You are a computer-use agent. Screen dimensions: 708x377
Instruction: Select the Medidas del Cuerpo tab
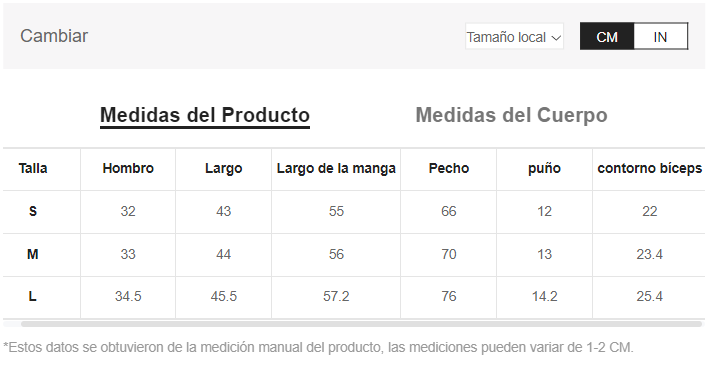[x=511, y=115]
